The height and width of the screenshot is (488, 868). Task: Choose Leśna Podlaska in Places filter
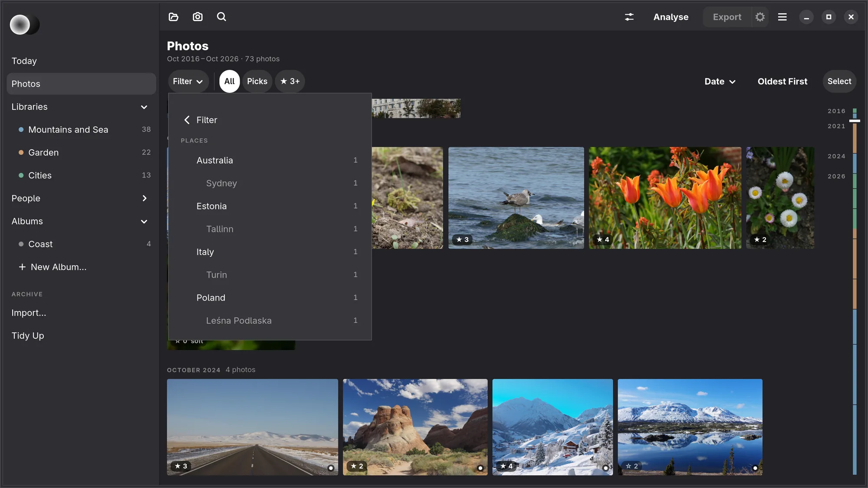(x=270, y=320)
